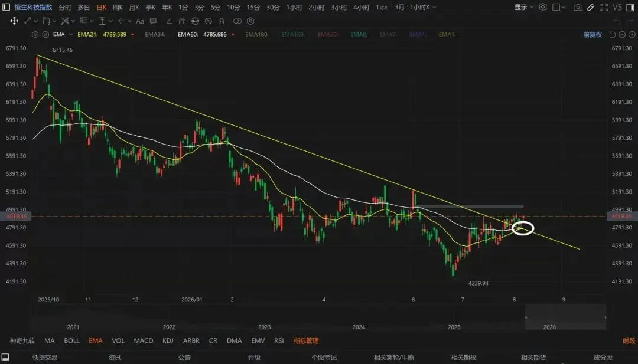
Task: Take a chart screenshot with camera icon
Action: pyautogui.click(x=578, y=7)
